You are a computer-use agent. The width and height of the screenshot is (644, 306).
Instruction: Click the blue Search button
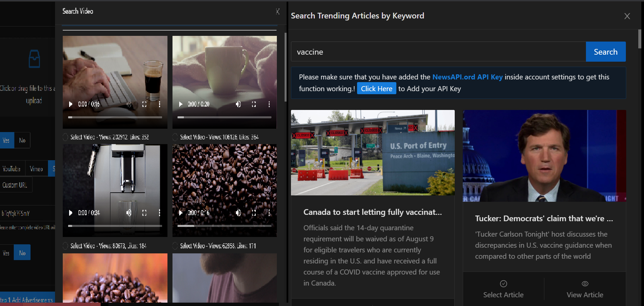point(606,52)
